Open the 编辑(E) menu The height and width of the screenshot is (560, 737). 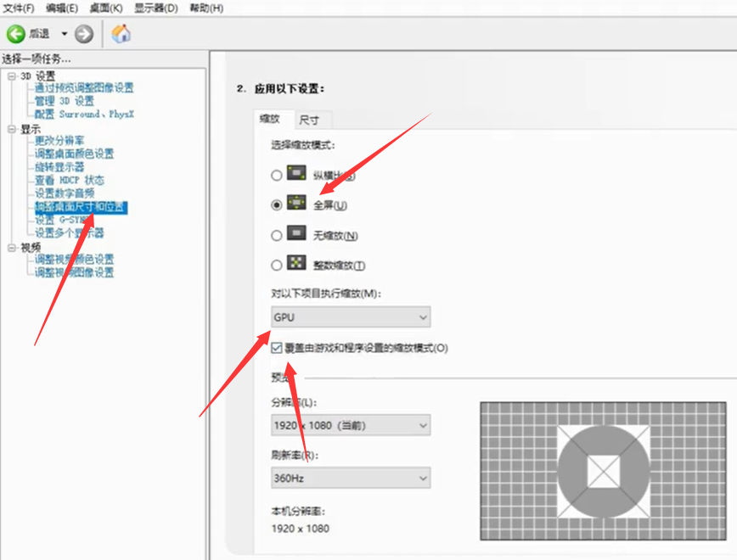click(x=62, y=8)
